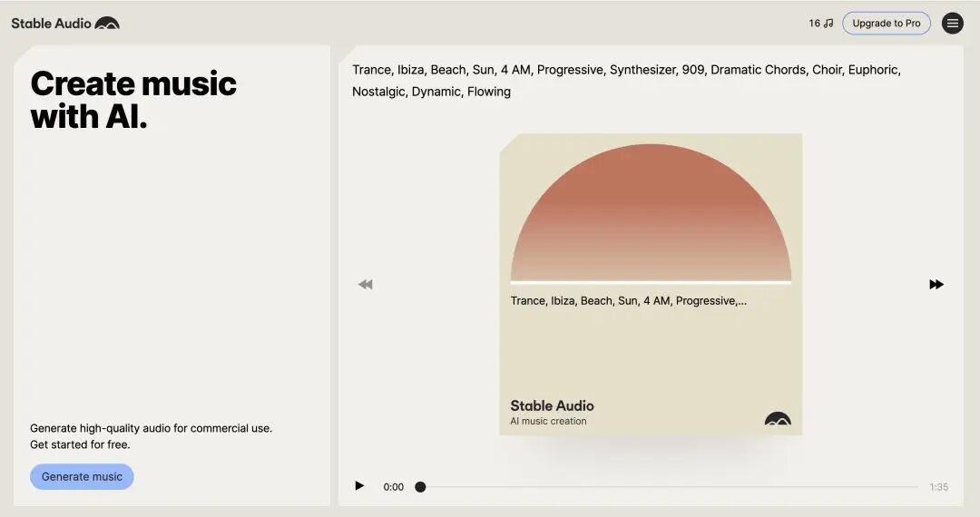Click the '1:35' track duration label
The width and height of the screenshot is (980, 517).
[x=939, y=487]
